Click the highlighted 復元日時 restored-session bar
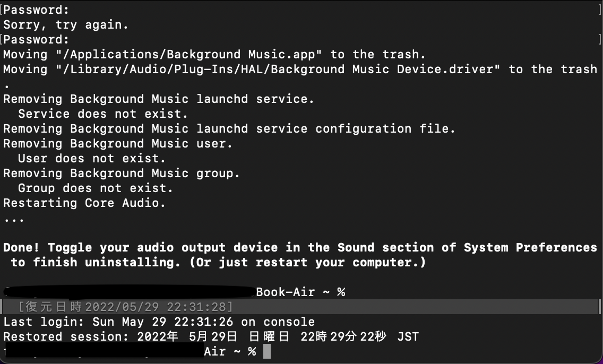Screen dimensions: 603x364 click(x=125, y=307)
